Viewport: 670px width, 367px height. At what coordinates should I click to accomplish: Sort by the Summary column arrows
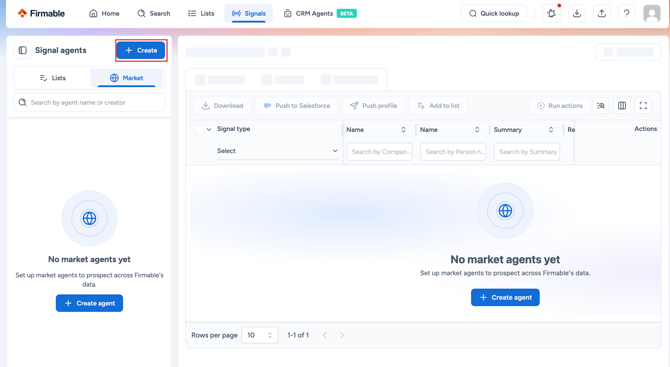click(551, 129)
